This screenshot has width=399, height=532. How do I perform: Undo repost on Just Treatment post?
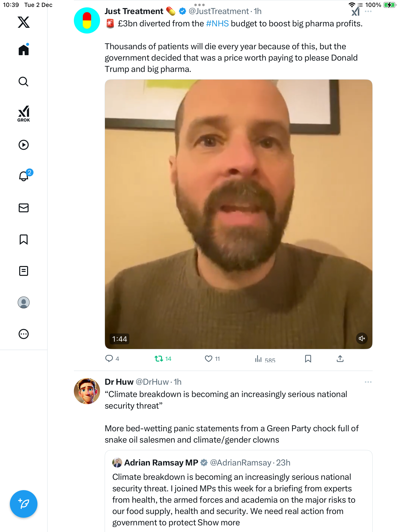(159, 359)
